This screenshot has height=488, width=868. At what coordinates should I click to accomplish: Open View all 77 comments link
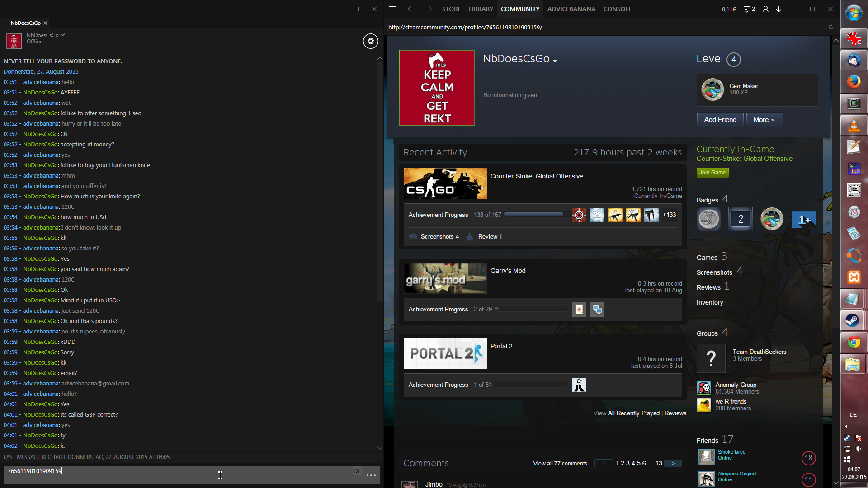pos(560,463)
